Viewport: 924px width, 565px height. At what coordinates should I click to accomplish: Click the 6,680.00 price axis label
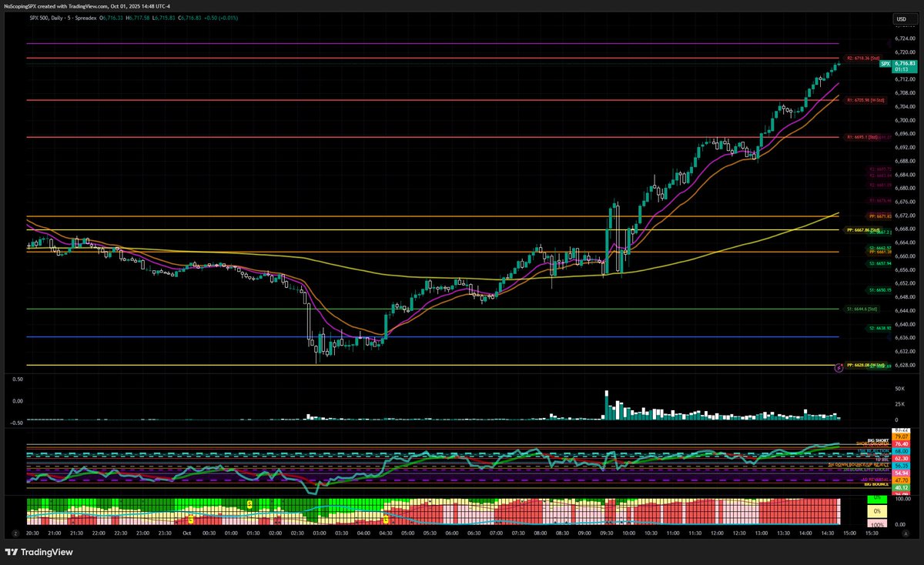[904, 188]
